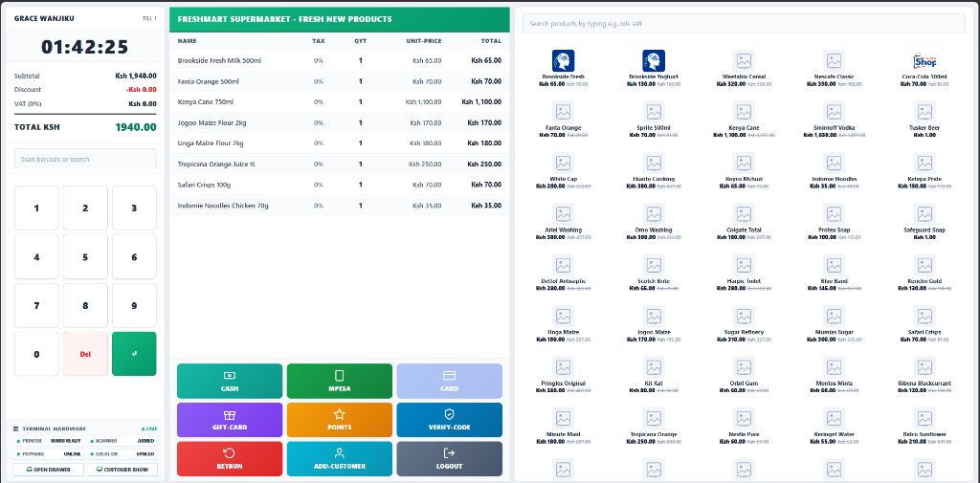The width and height of the screenshot is (980, 483).
Task: Add Nescafe Classic via its image placeholder
Action: pos(835,60)
